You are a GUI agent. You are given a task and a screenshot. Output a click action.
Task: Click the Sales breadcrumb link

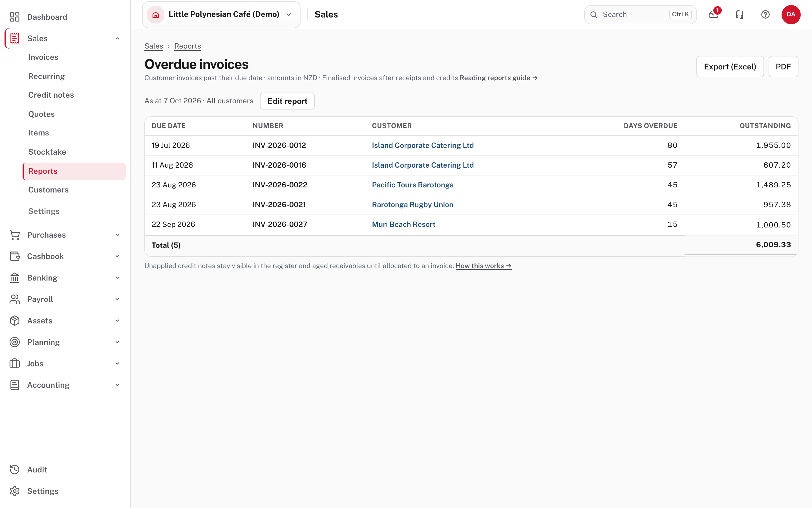[154, 46]
